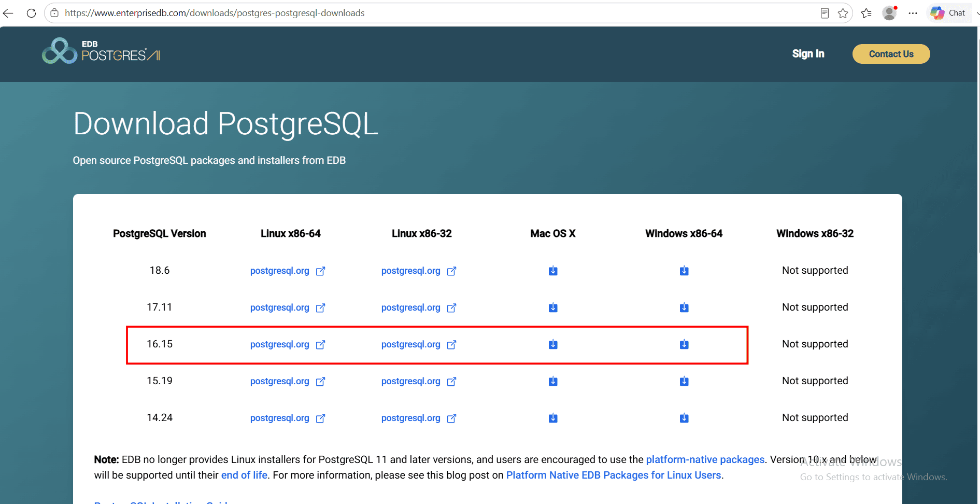Open the browser profile avatar
Screen dimensions: 980x504
coord(890,13)
